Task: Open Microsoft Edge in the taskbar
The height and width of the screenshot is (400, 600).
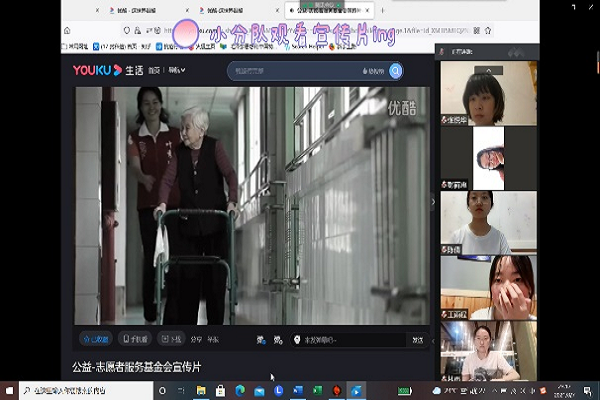Action: 239,390
